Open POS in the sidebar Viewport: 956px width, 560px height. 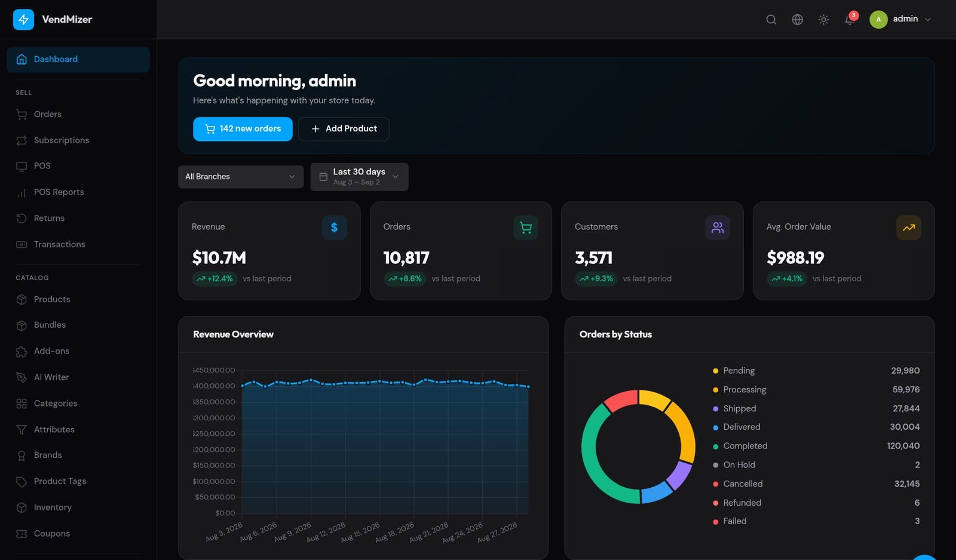pyautogui.click(x=78, y=166)
